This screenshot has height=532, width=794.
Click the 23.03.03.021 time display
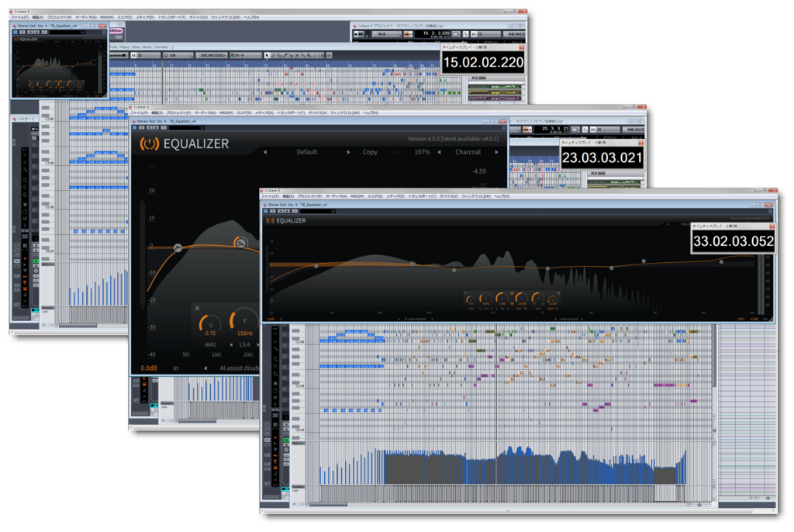pyautogui.click(x=602, y=157)
